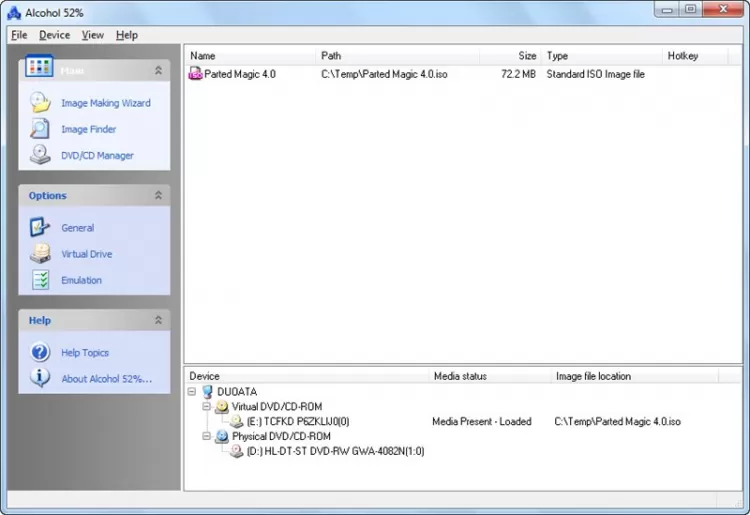Image resolution: width=750 pixels, height=515 pixels.
Task: Collapse the Virtual DVD/CD-ROM node
Action: pos(207,406)
